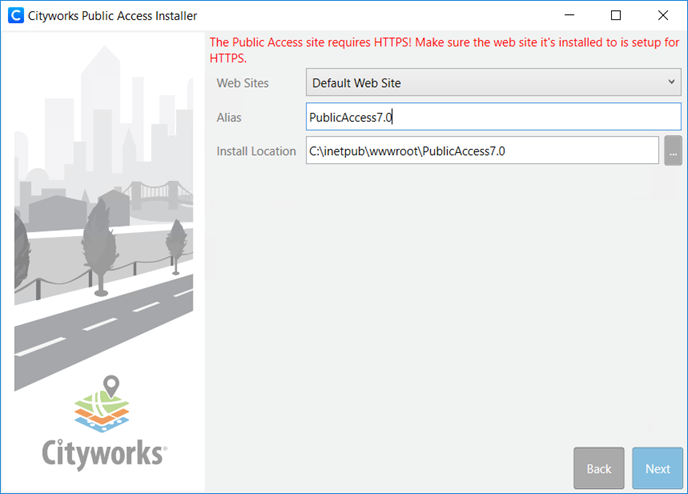Click the large tree in the sidebar illustration
Image resolution: width=688 pixels, height=494 pixels.
pyautogui.click(x=100, y=237)
